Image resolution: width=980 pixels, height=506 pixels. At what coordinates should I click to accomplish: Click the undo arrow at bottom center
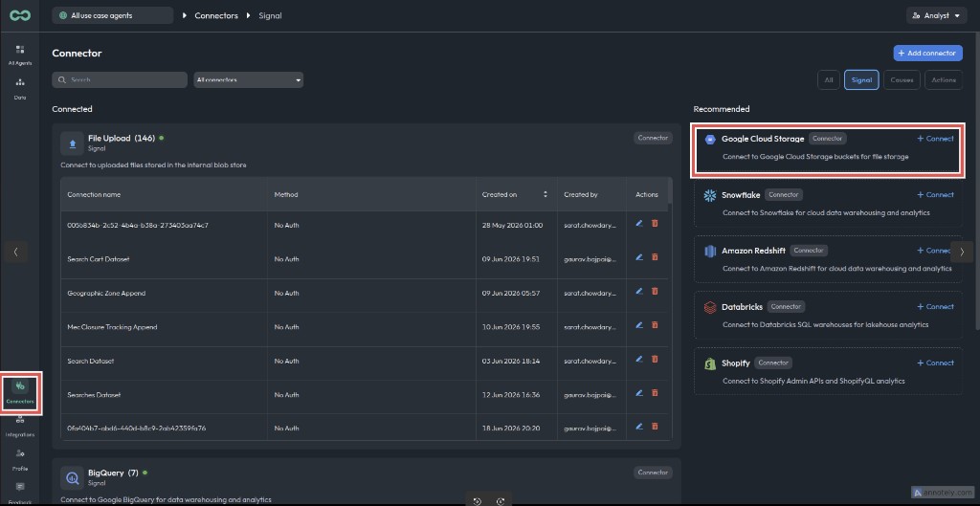click(477, 501)
